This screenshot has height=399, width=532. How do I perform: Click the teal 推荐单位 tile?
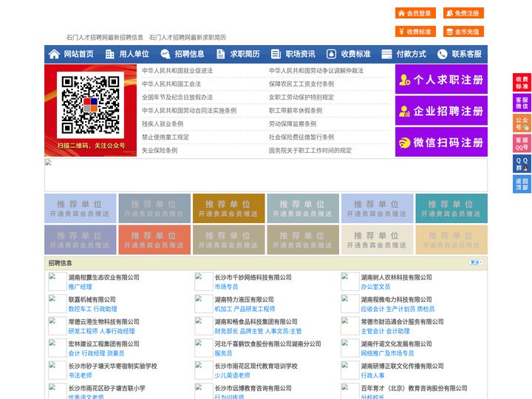coord(451,208)
